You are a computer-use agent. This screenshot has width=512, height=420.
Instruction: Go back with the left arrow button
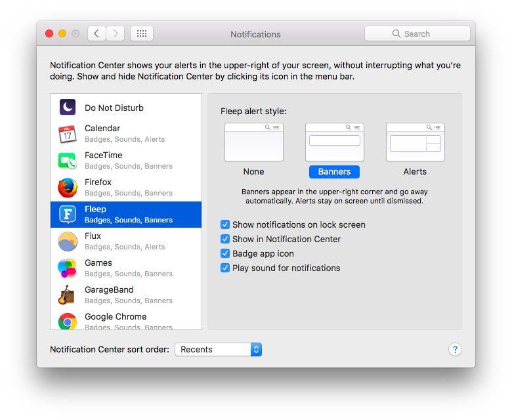tap(96, 33)
